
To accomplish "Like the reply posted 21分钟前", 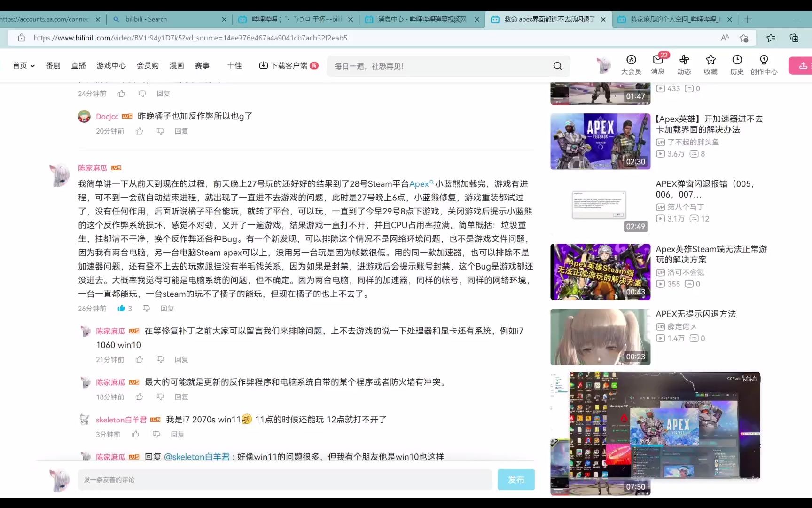I will point(139,359).
